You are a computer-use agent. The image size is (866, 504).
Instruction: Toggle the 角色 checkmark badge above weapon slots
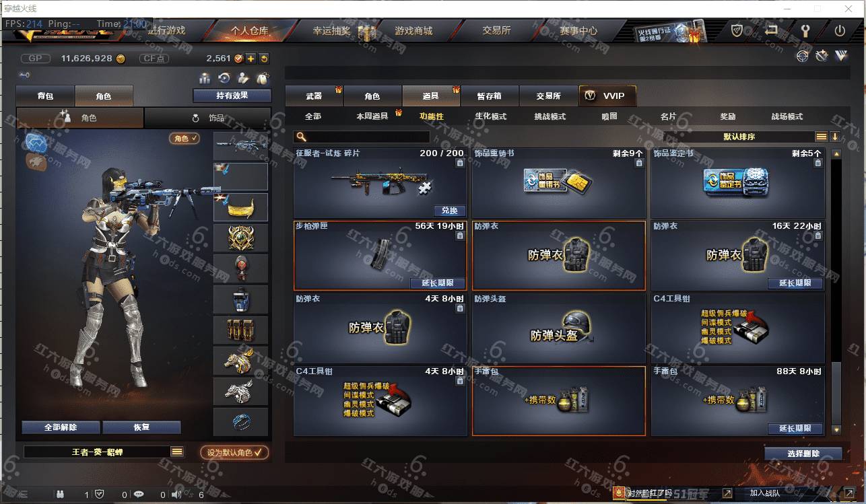pyautogui.click(x=184, y=138)
